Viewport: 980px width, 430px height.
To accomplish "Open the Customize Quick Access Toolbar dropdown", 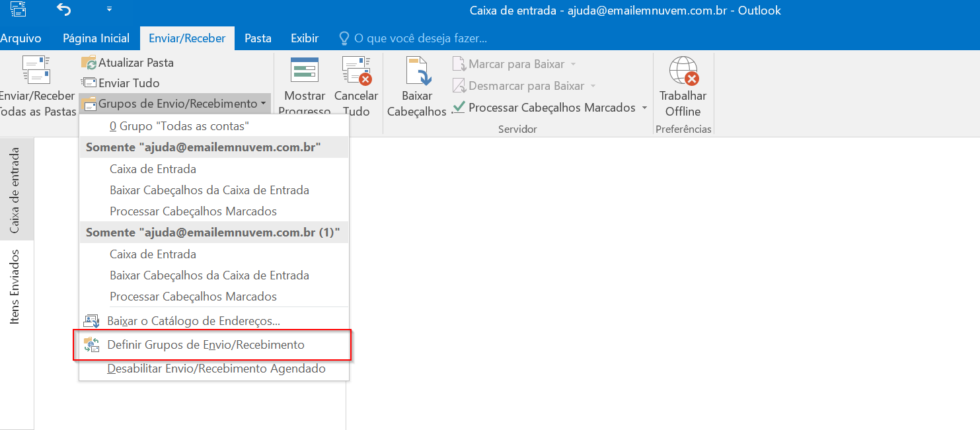I will 109,9.
